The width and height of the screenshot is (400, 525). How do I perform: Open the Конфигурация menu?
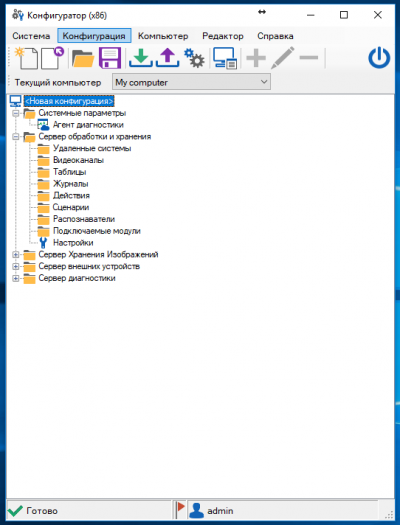point(94,36)
